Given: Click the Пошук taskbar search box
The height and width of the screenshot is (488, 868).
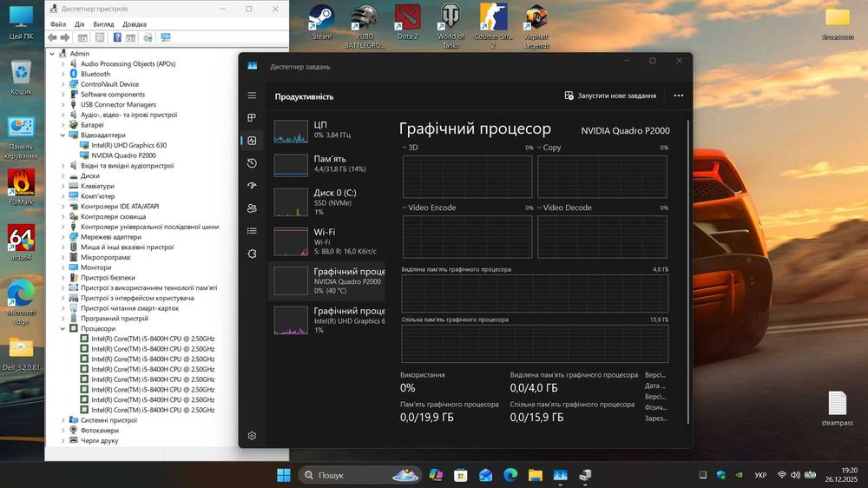Looking at the screenshot, I should (360, 475).
